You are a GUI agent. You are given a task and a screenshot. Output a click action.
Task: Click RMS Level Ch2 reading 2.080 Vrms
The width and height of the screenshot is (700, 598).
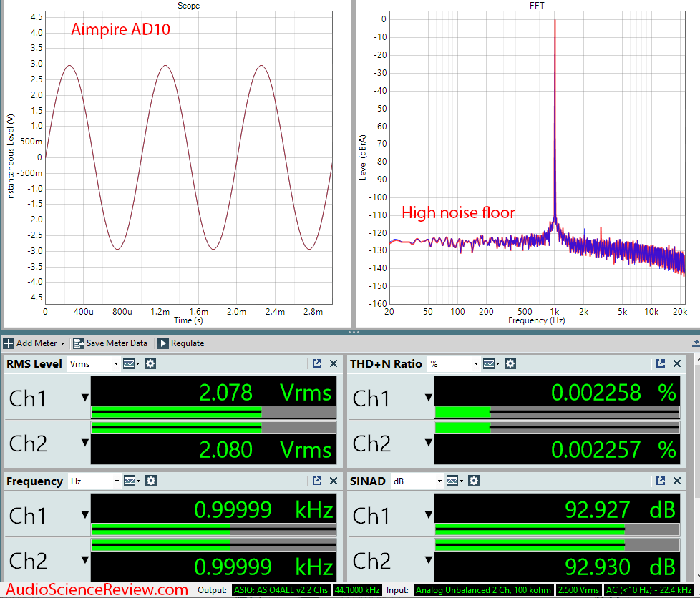[265, 449]
